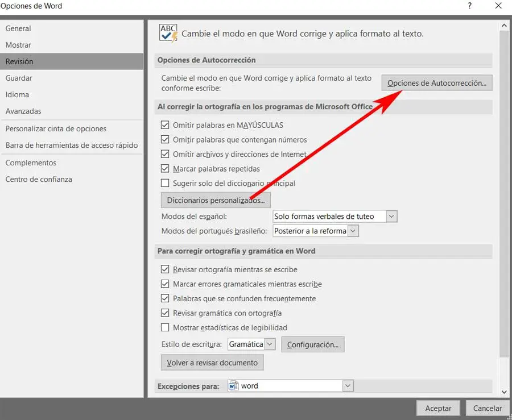Open Diccionarios personalizados

(x=216, y=200)
